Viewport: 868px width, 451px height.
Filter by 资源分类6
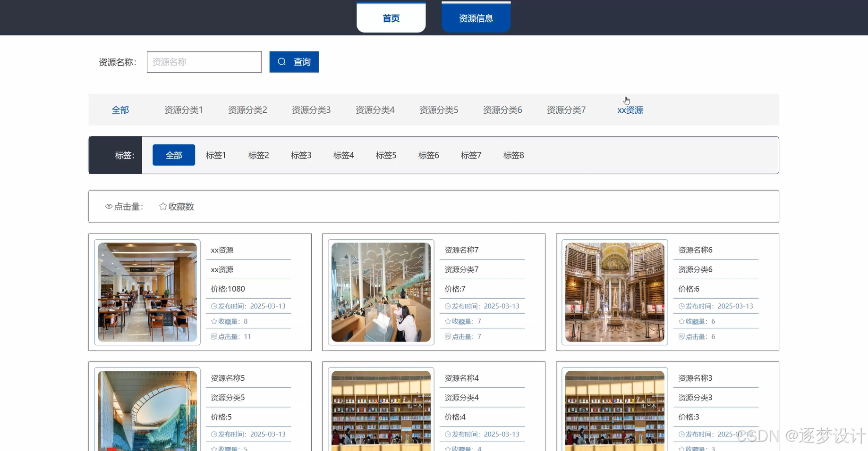point(502,110)
